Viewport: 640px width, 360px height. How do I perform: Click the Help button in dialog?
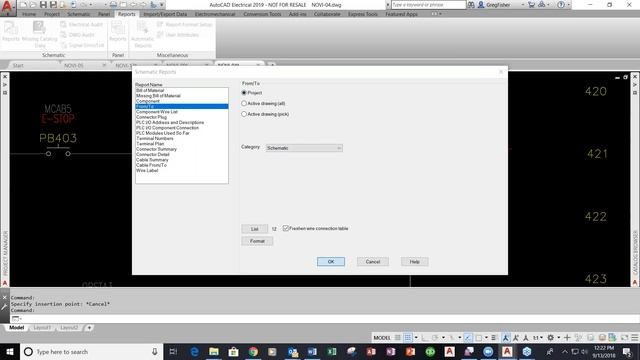415,262
